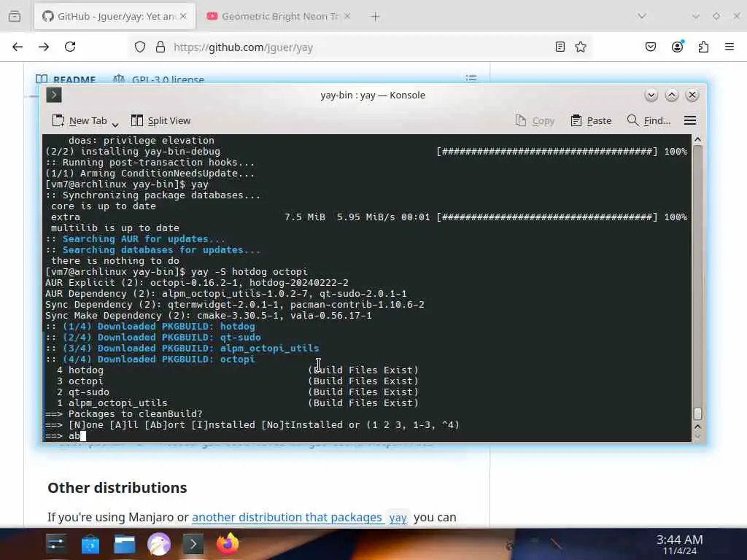This screenshot has width=747, height=560.
Task: Click the Paste button in Konsole
Action: (x=591, y=121)
